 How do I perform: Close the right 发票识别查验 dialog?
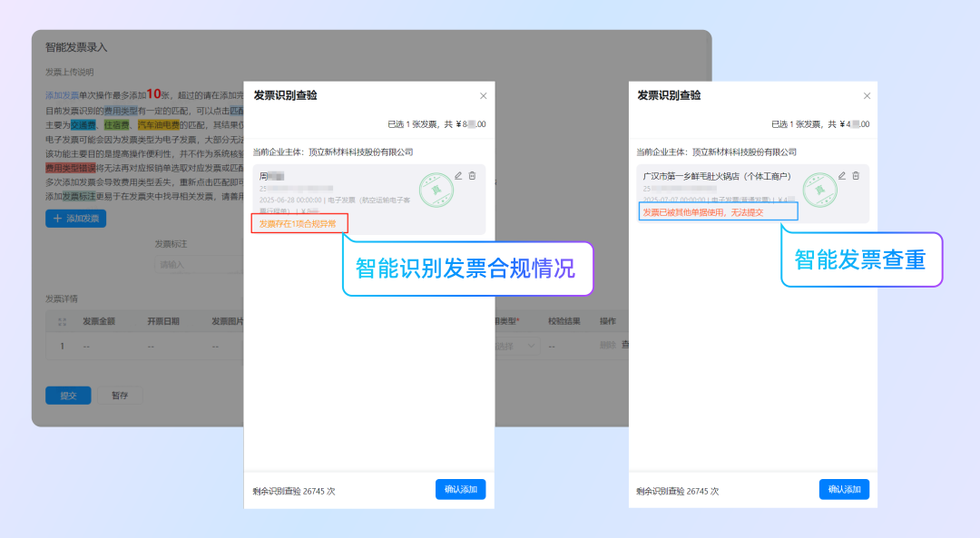pos(867,96)
